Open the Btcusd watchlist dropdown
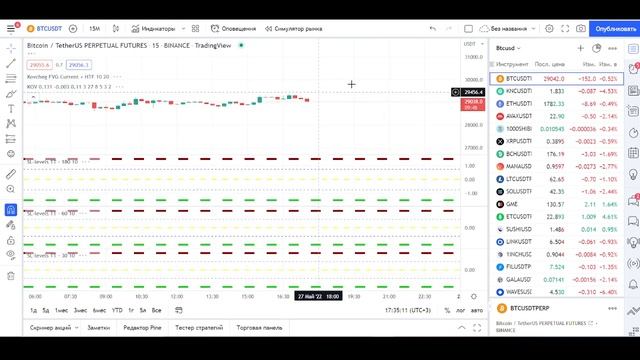Viewport: 640px width, 360px height. 508,48
